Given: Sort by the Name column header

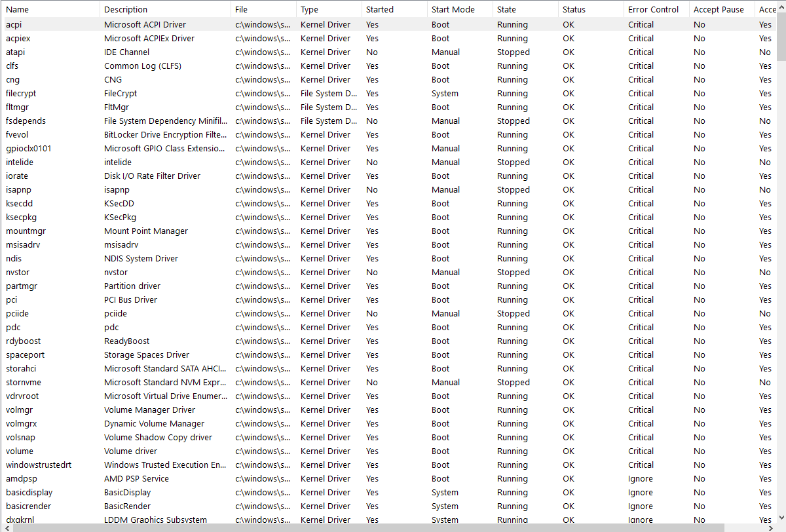Looking at the screenshot, I should point(50,9).
